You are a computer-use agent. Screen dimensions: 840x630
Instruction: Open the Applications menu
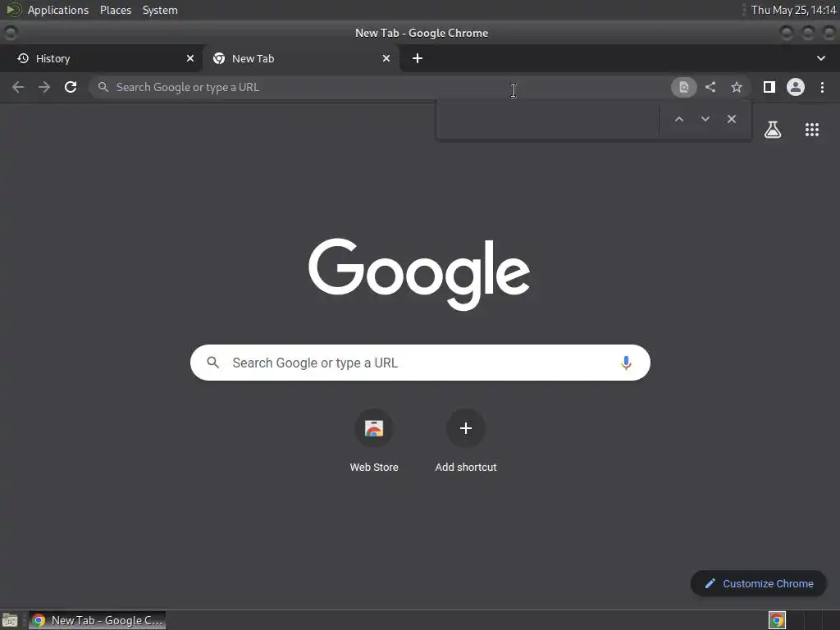[x=58, y=10]
